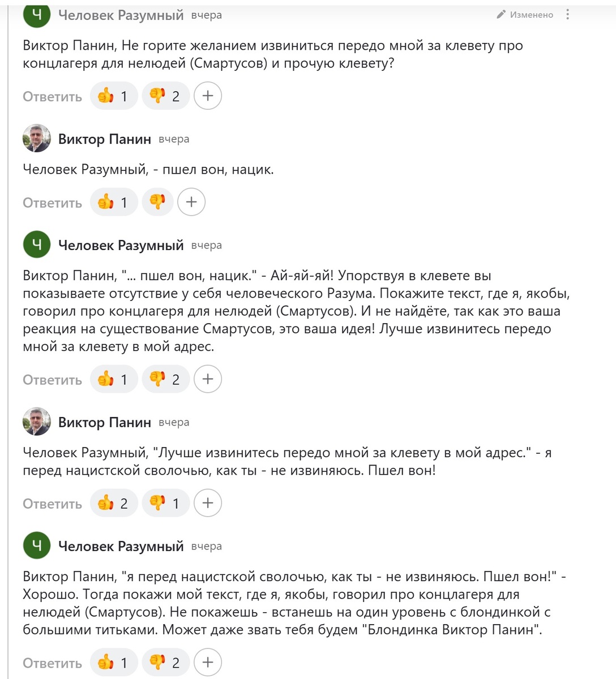Viewport: 616px width, 679px height.
Task: Click "Ответить" under the last comment
Action: (x=52, y=663)
